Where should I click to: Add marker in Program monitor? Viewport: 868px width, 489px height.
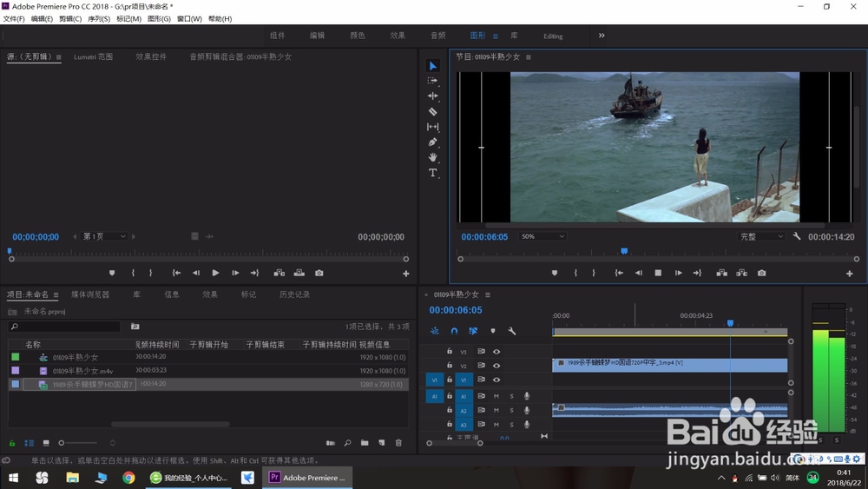click(x=554, y=273)
